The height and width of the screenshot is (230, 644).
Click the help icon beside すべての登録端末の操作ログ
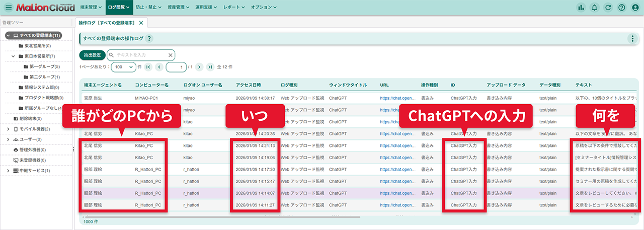pyautogui.click(x=149, y=39)
